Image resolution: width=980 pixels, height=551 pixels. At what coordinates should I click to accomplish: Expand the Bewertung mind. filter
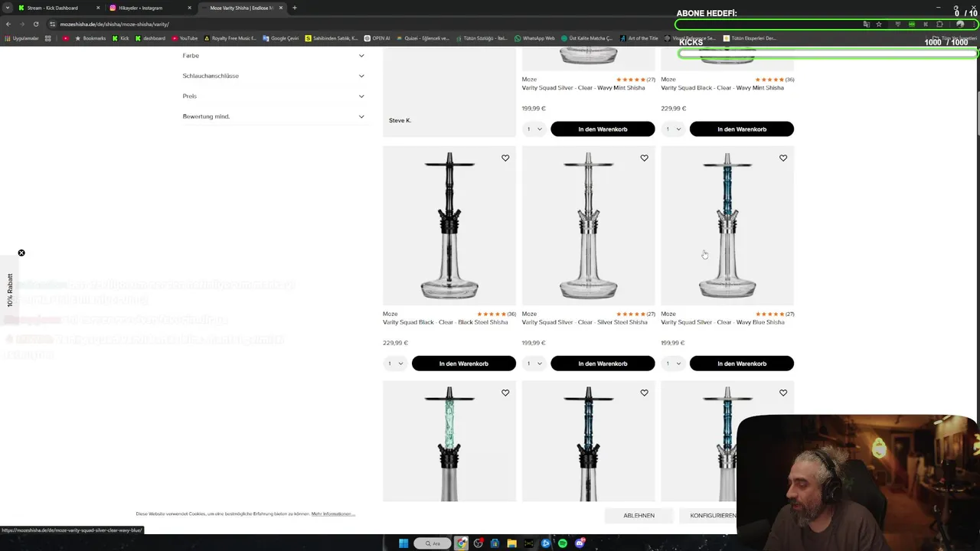coord(273,116)
